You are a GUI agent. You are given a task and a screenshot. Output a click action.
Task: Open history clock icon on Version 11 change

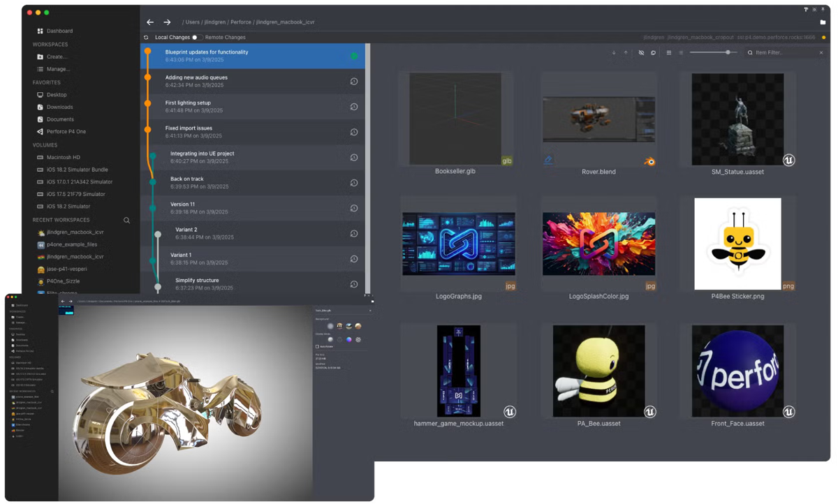[x=354, y=208]
